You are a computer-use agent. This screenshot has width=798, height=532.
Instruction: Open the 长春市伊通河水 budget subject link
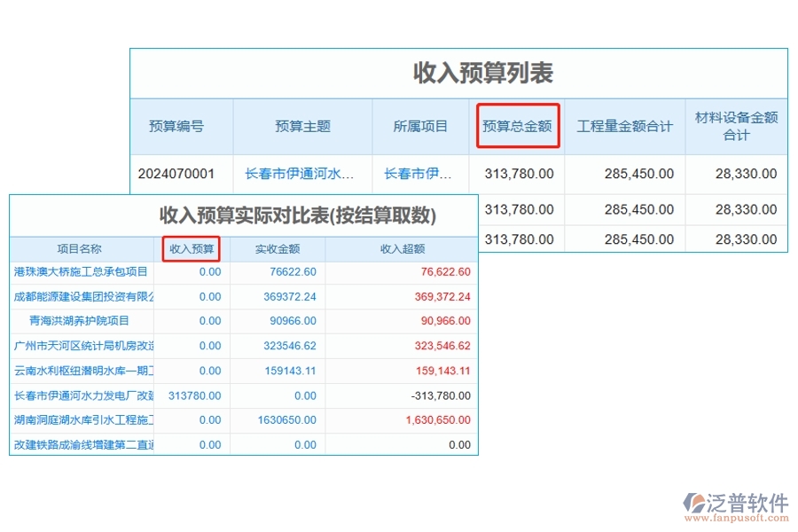point(301,174)
